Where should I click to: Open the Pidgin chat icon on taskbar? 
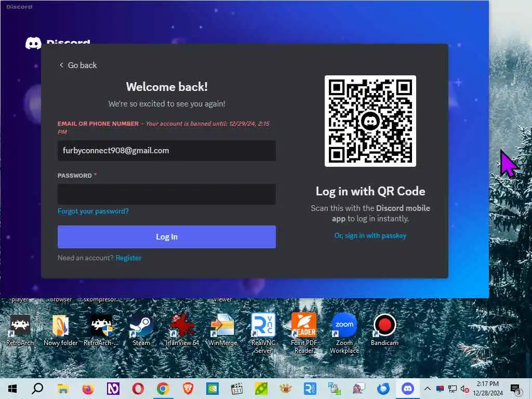coord(359,389)
